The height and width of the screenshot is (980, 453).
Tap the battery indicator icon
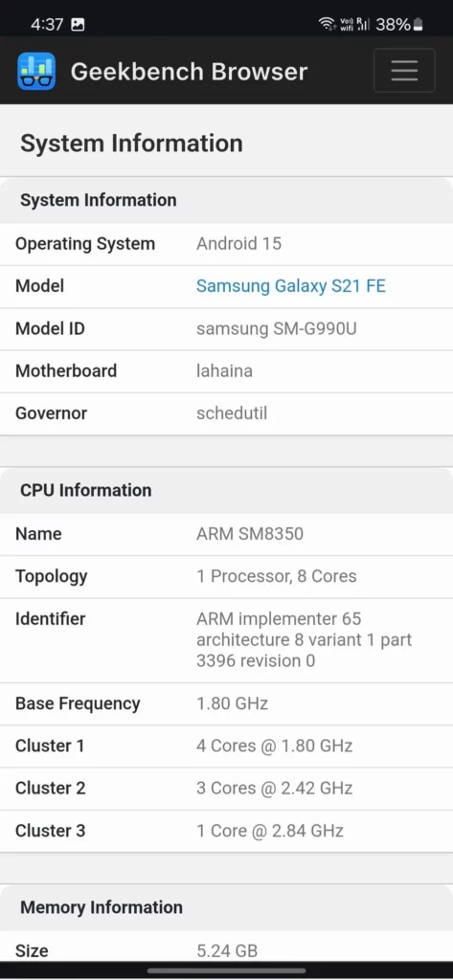pyautogui.click(x=418, y=24)
